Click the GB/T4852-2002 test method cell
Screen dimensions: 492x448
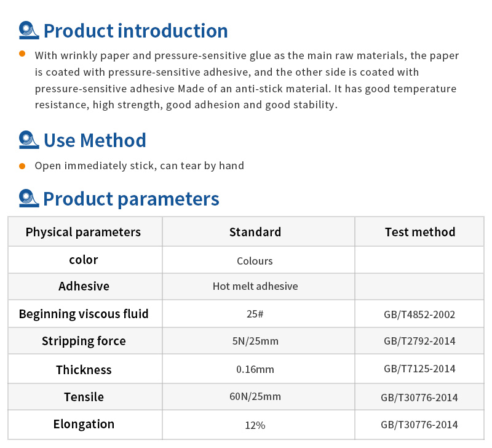[x=419, y=314]
